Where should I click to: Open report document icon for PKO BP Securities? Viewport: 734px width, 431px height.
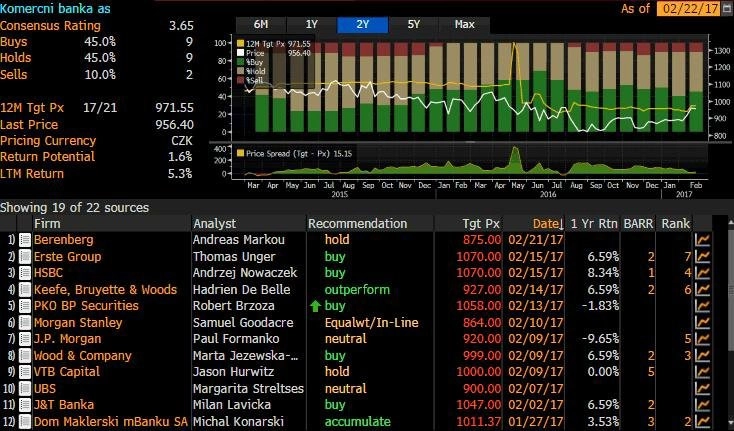tap(25, 306)
